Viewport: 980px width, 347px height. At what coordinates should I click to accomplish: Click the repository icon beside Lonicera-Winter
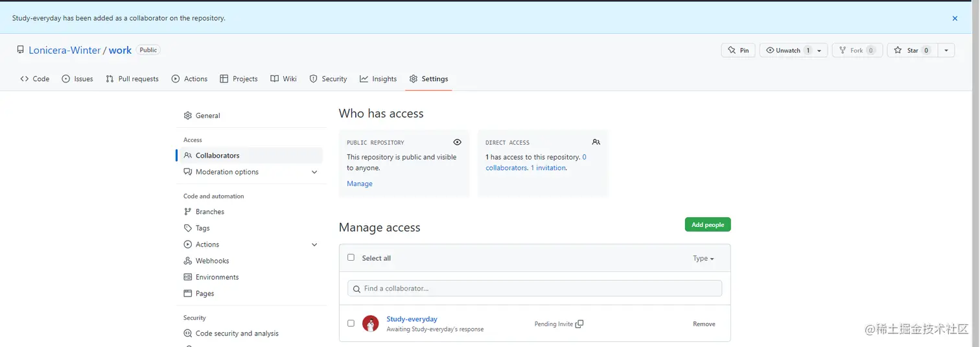tap(21, 50)
